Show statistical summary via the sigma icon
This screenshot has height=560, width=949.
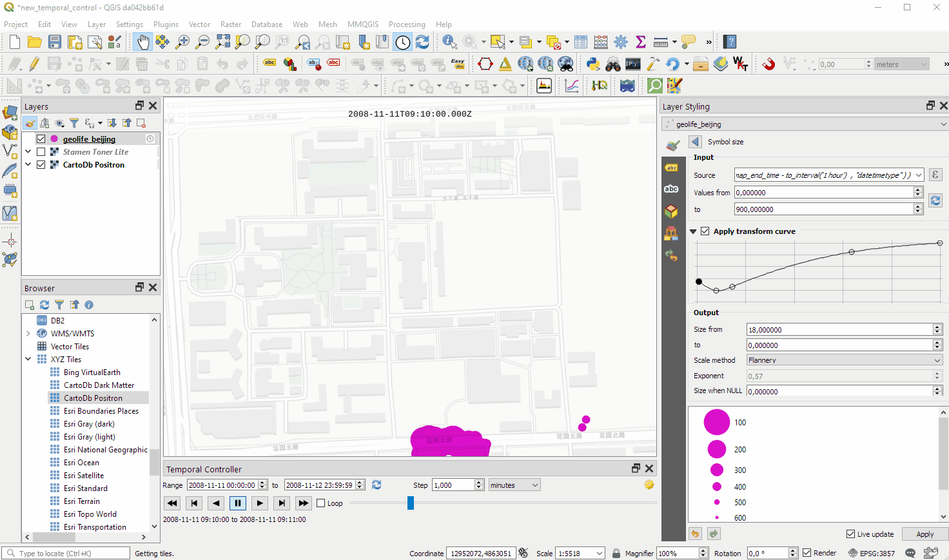pyautogui.click(x=641, y=43)
